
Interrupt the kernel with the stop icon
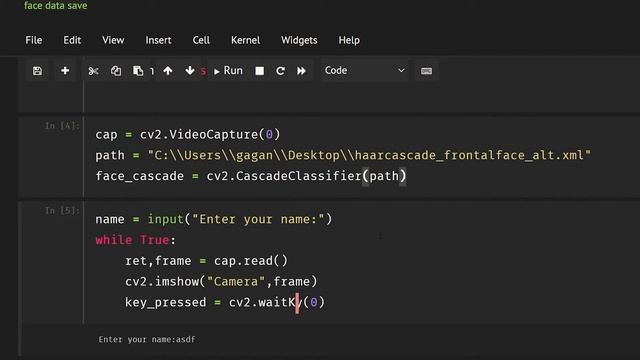click(260, 71)
